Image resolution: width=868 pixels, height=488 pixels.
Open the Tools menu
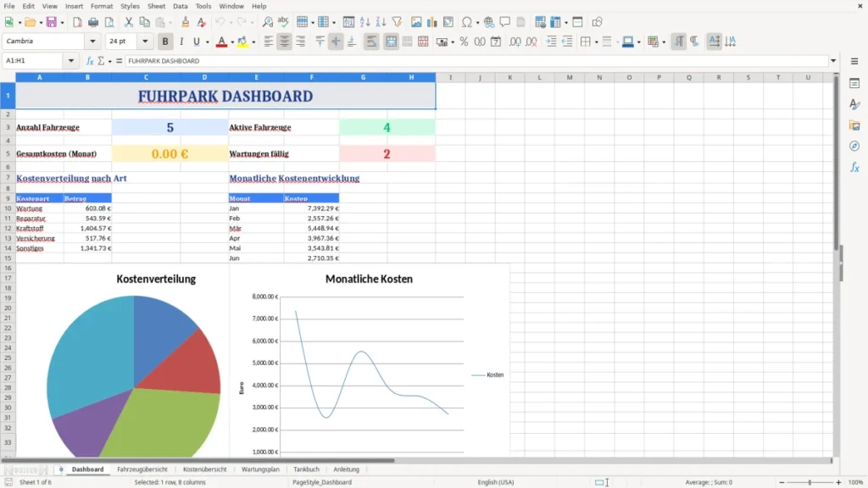[x=203, y=6]
